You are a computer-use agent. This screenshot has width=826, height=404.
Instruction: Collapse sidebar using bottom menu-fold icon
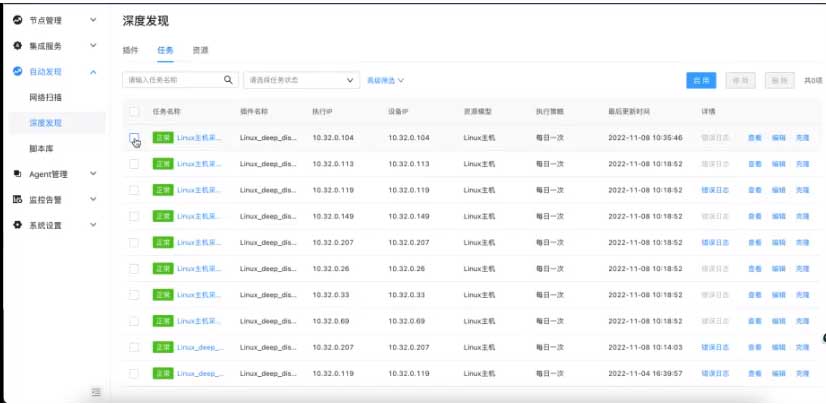[x=96, y=391]
